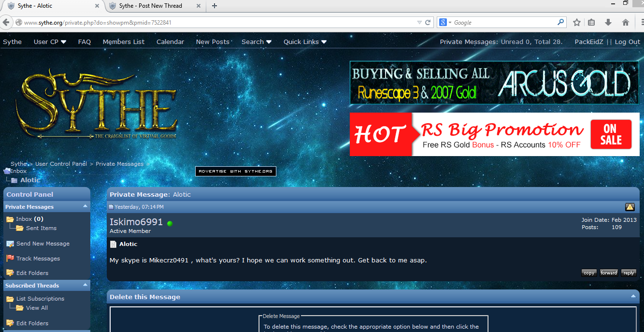
Task: Click Send New Message
Action: [x=43, y=244]
